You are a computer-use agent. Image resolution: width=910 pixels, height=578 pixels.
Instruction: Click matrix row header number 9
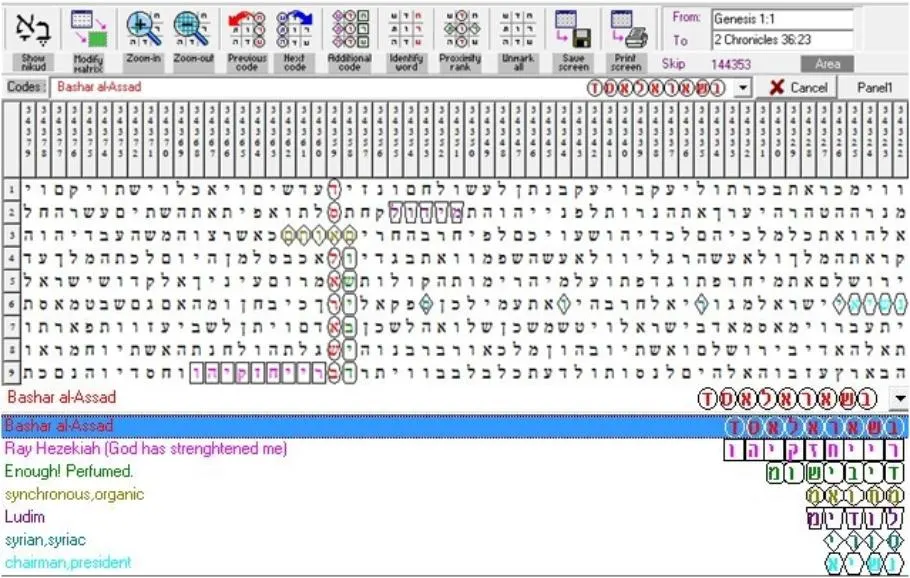(x=11, y=373)
